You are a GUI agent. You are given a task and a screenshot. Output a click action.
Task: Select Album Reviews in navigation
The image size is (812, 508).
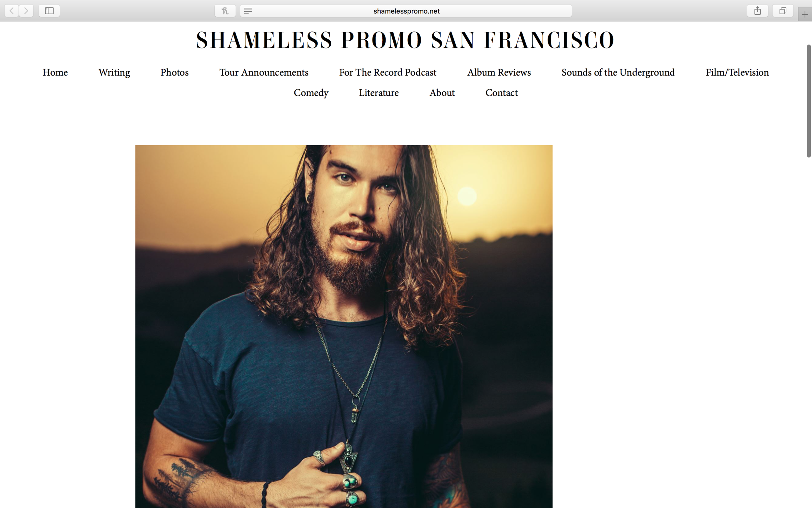click(499, 72)
